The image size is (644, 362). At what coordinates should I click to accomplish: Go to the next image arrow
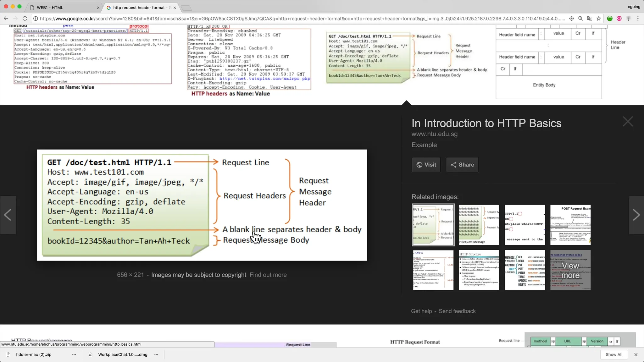[636, 215]
